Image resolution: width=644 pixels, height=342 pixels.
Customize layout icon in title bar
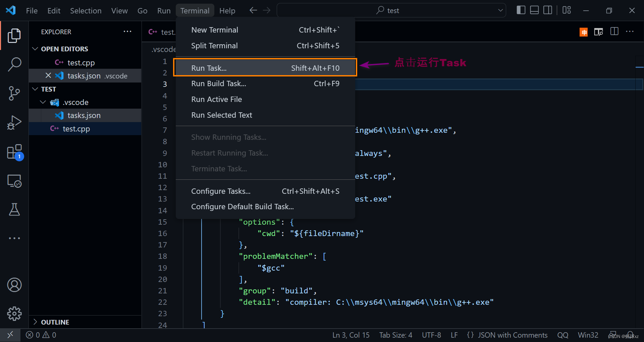[x=567, y=10]
